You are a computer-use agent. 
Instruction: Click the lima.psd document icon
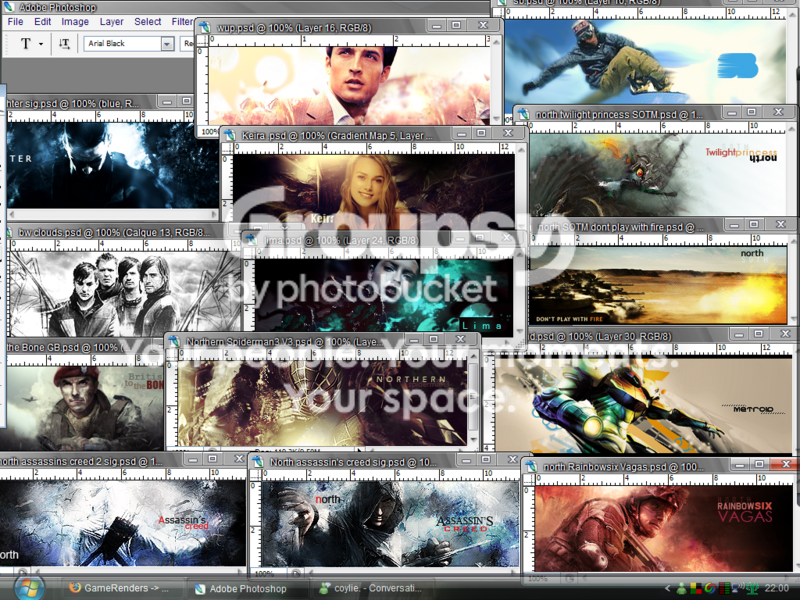point(251,240)
